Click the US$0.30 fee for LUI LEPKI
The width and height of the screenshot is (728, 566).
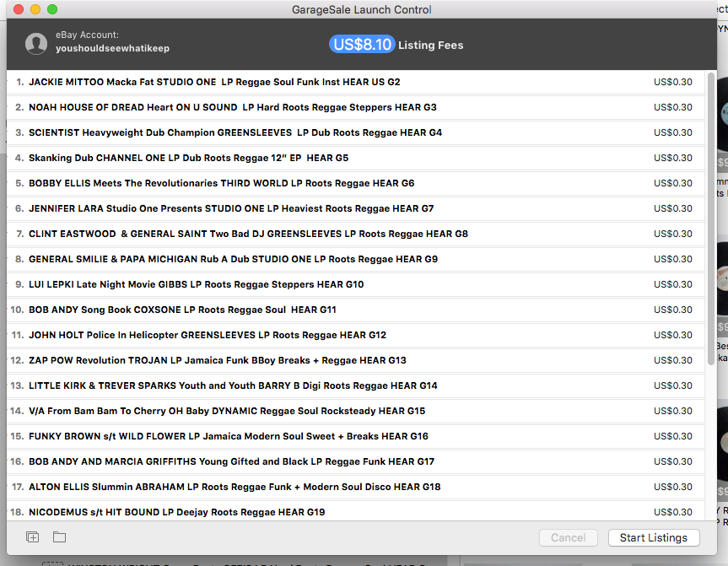673,284
